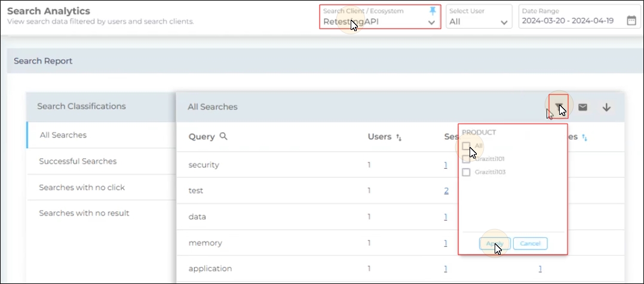Click the Apply button in filter
This screenshot has width=644, height=284.
494,243
